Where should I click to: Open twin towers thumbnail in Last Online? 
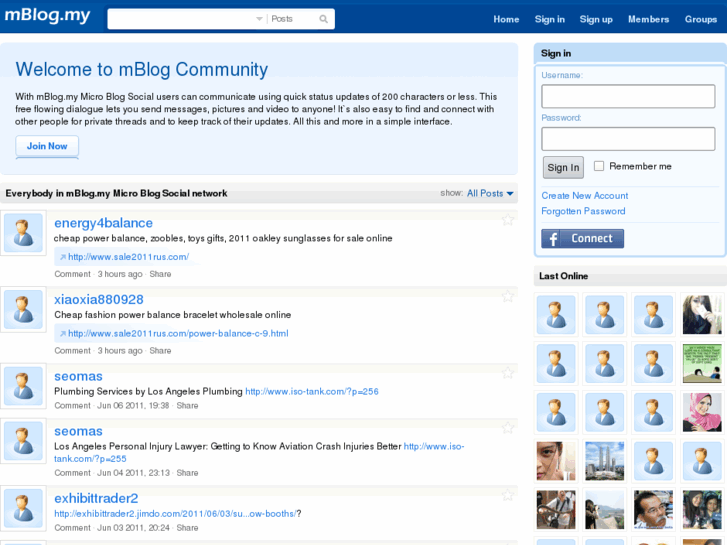pyautogui.click(x=605, y=461)
